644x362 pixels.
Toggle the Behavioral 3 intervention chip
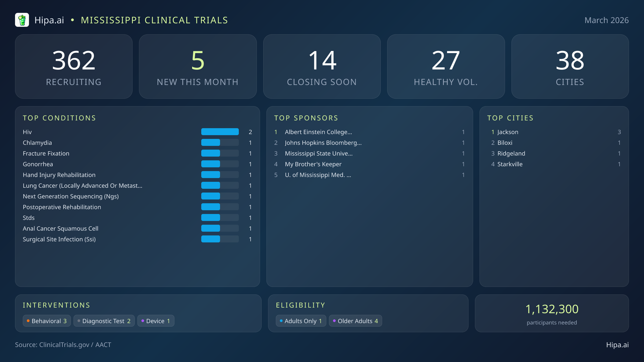tap(46, 321)
